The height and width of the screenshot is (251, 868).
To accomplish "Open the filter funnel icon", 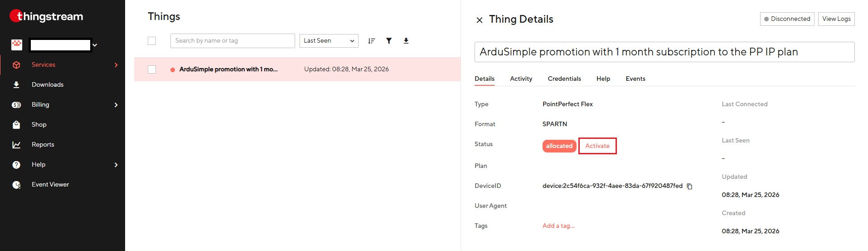I will [389, 41].
